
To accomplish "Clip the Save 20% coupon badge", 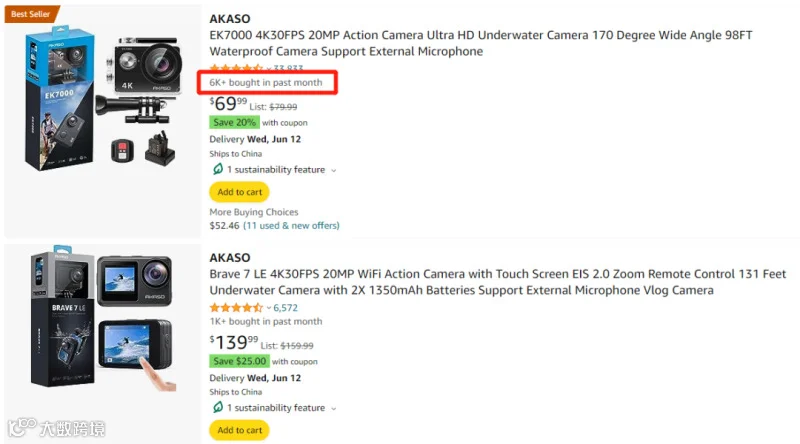I will click(x=234, y=122).
